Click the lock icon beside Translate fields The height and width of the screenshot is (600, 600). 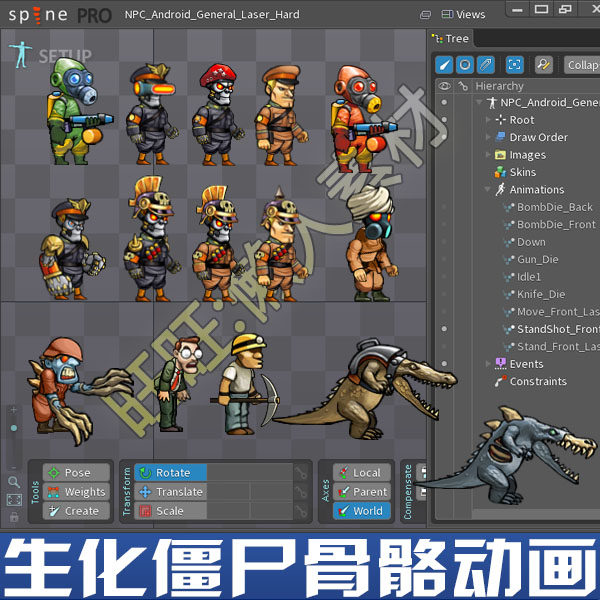click(301, 492)
